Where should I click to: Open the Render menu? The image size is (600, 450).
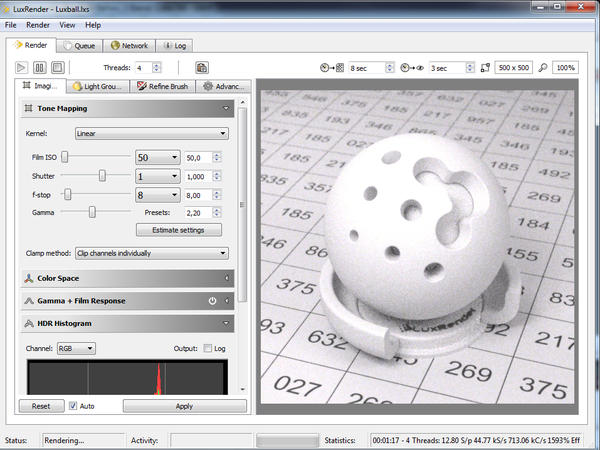pyautogui.click(x=38, y=24)
